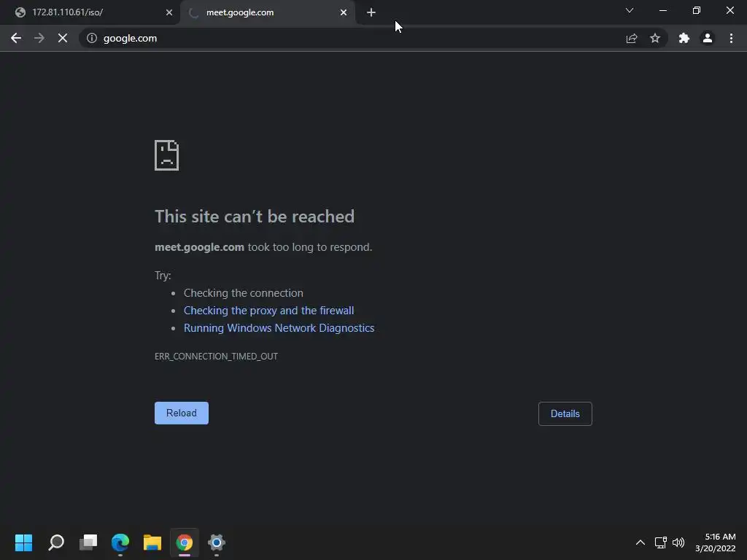This screenshot has height=560, width=747.
Task: Click the forward navigation arrow
Action: pyautogui.click(x=39, y=38)
